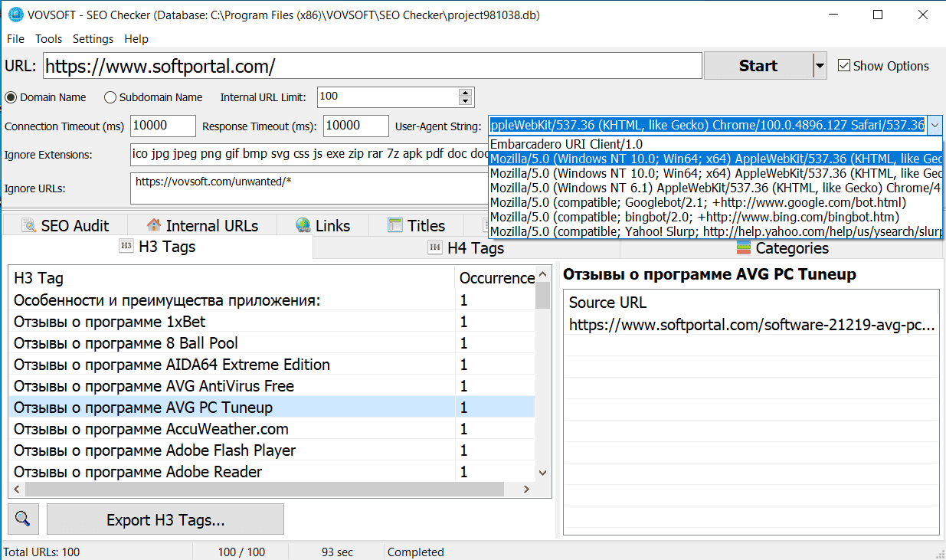Select row Отзывы о программе AVG AntiVirus Free
946x560 pixels.
tap(272, 386)
